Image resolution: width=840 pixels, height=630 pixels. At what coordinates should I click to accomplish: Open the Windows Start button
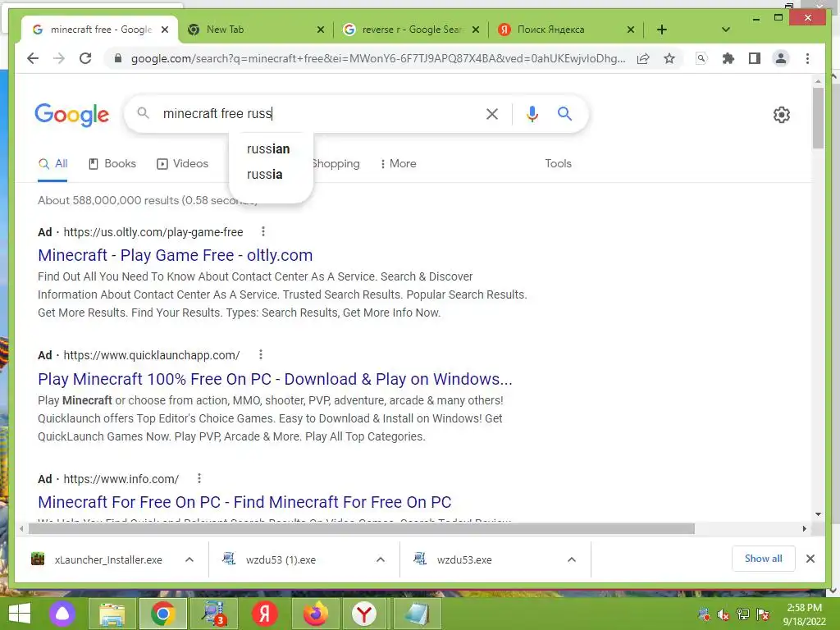(x=20, y=614)
